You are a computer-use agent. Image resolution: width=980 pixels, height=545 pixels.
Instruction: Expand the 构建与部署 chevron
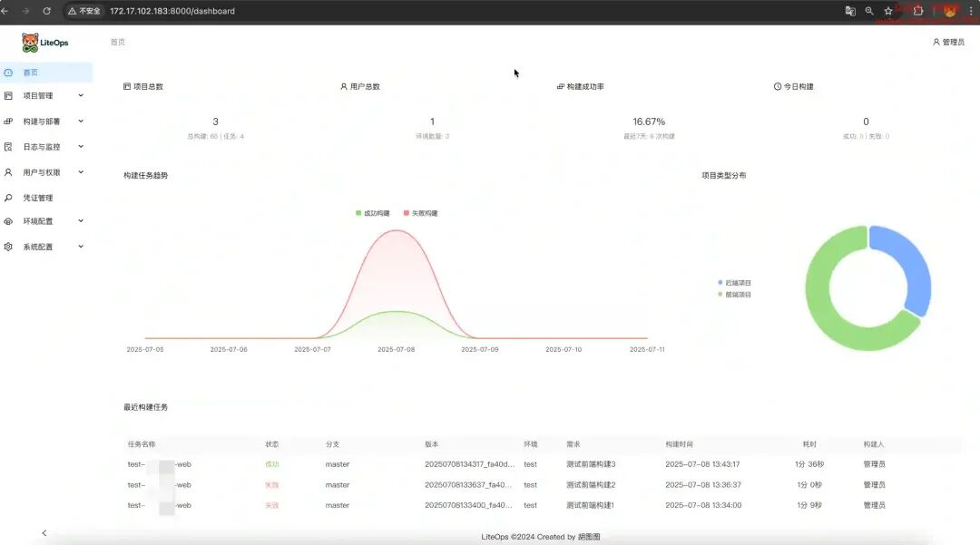(x=81, y=122)
